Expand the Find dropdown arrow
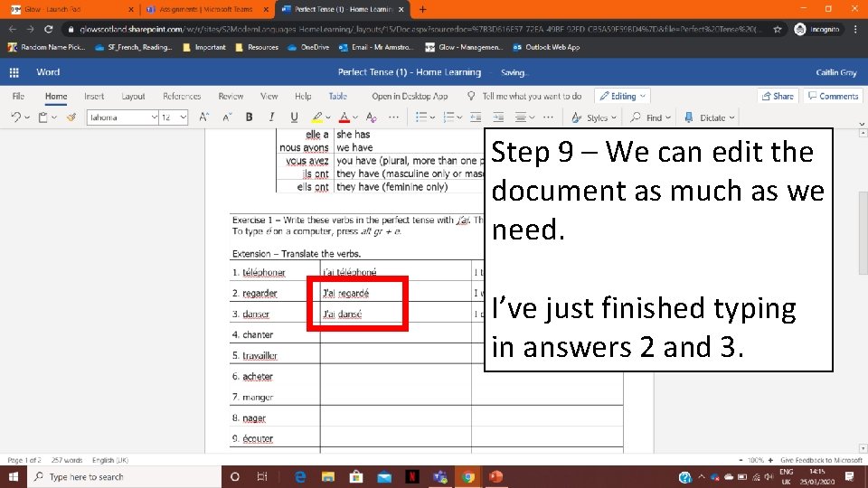The width and height of the screenshot is (868, 488). tap(668, 117)
